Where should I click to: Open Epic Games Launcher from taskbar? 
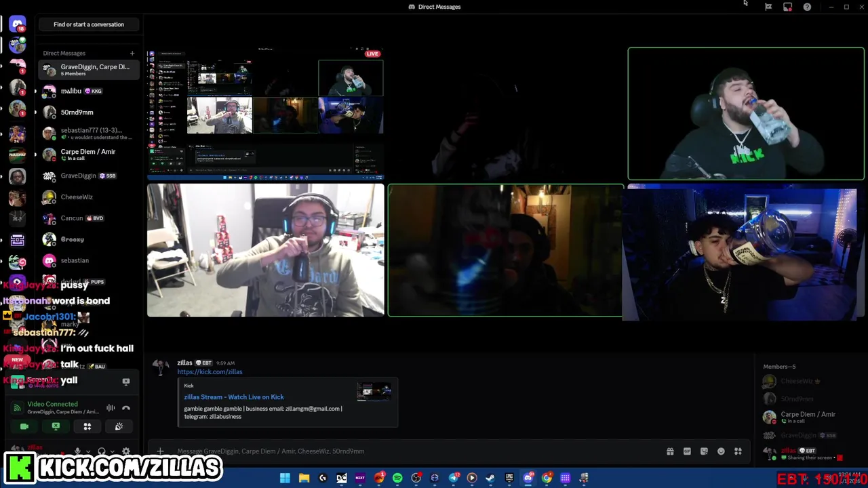coord(509,478)
